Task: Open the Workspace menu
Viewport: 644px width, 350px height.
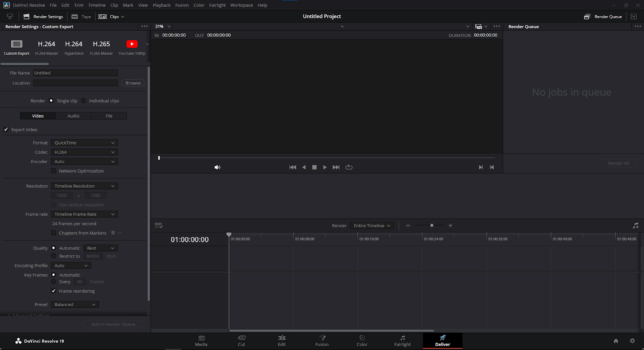Action: click(x=242, y=5)
